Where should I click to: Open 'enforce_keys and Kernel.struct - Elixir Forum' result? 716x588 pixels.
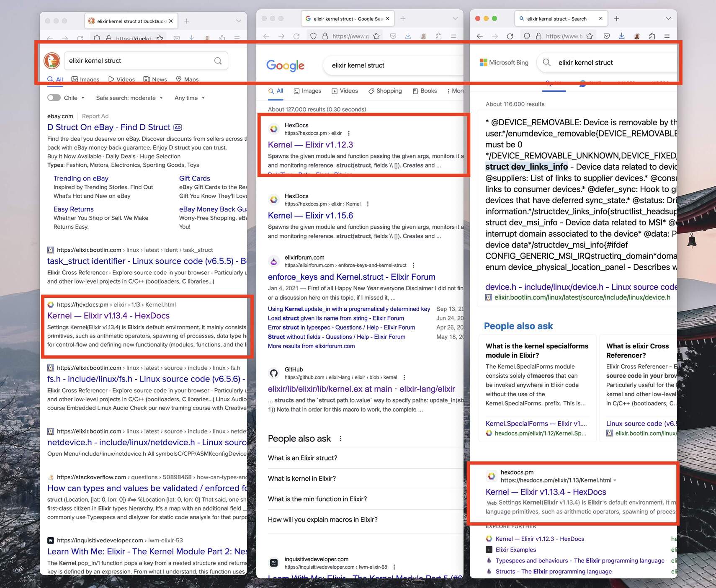tap(351, 277)
